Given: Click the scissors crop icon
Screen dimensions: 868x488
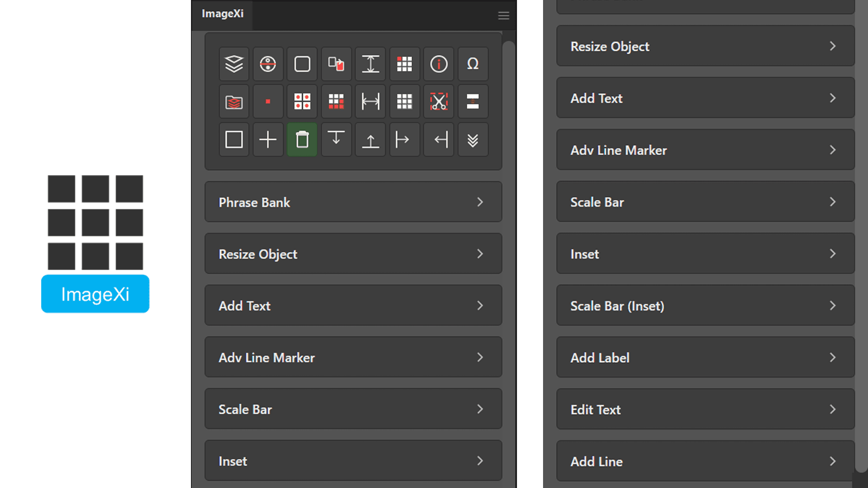Looking at the screenshot, I should tap(439, 101).
